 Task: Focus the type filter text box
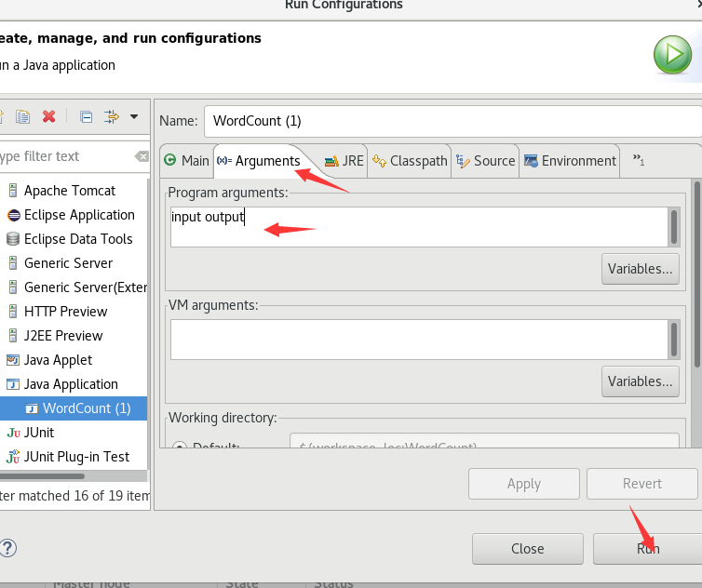(x=65, y=156)
